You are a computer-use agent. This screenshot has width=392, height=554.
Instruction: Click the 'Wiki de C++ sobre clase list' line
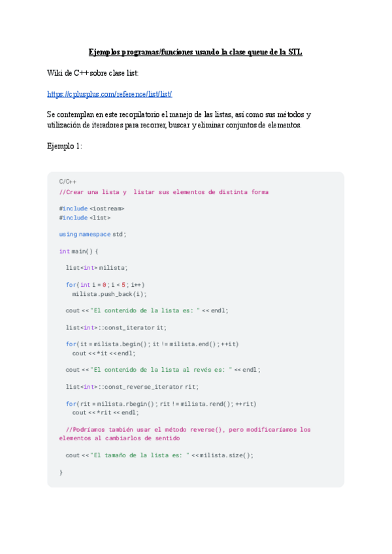(93, 73)
